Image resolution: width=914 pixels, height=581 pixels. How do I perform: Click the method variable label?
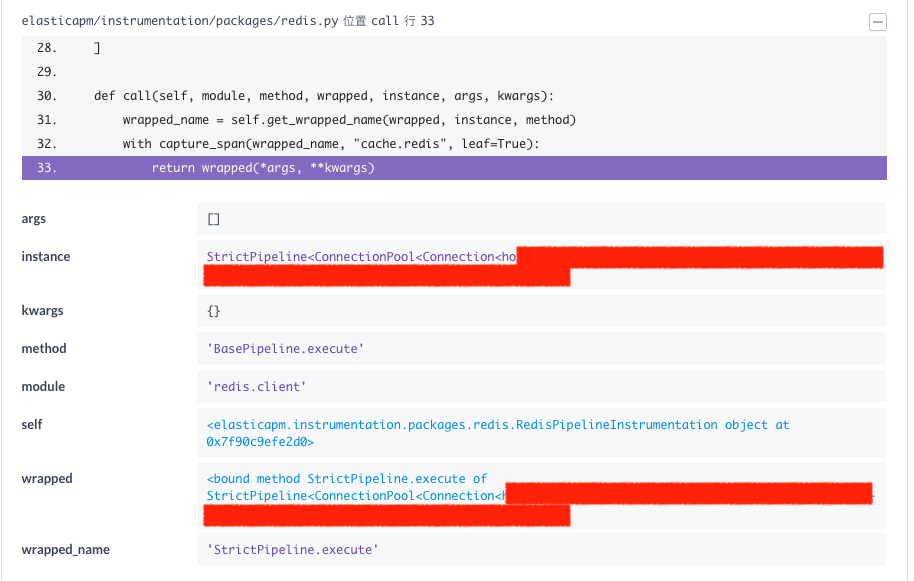(44, 348)
